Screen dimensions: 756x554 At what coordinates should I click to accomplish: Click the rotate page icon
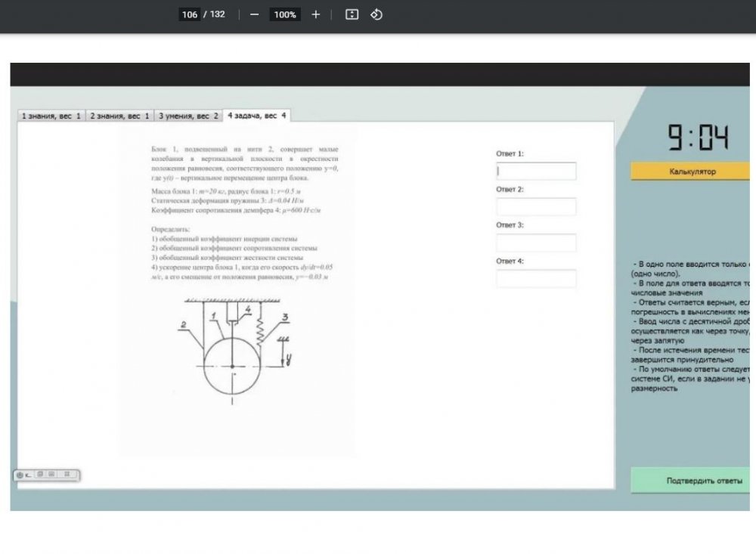coord(376,14)
